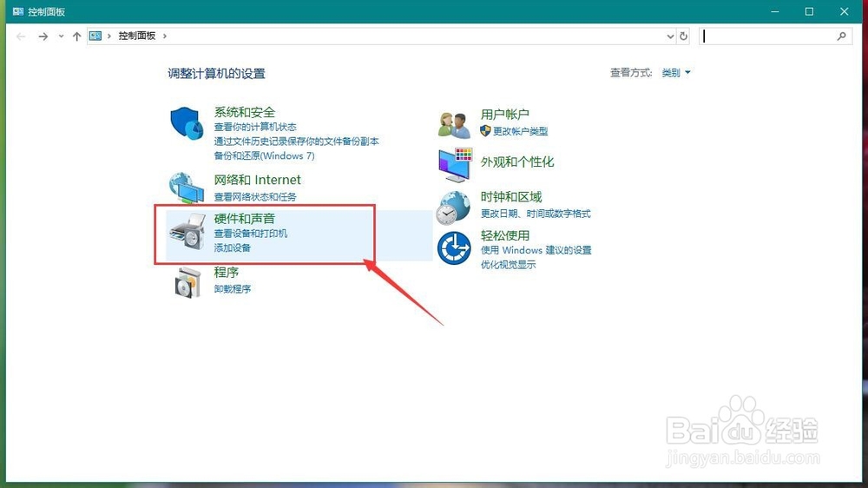Open the recent locations dropdown arrow
The width and height of the screenshot is (868, 488).
(61, 36)
